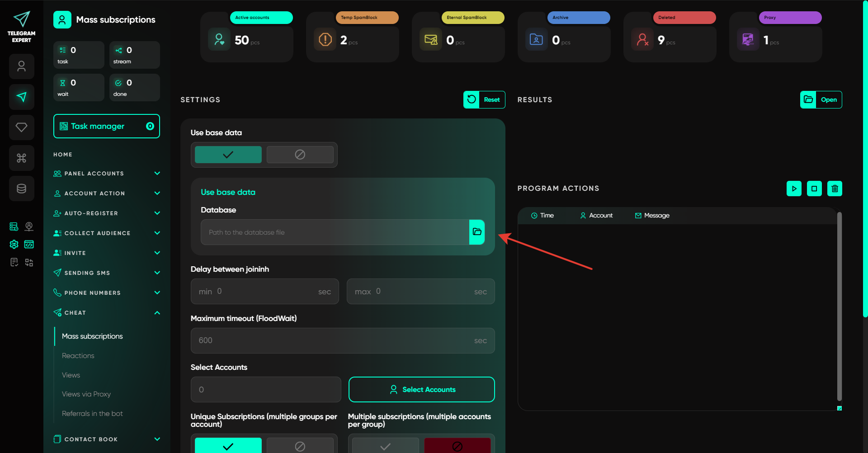Click the stop icon in Program Actions
The image size is (868, 453).
pos(814,189)
